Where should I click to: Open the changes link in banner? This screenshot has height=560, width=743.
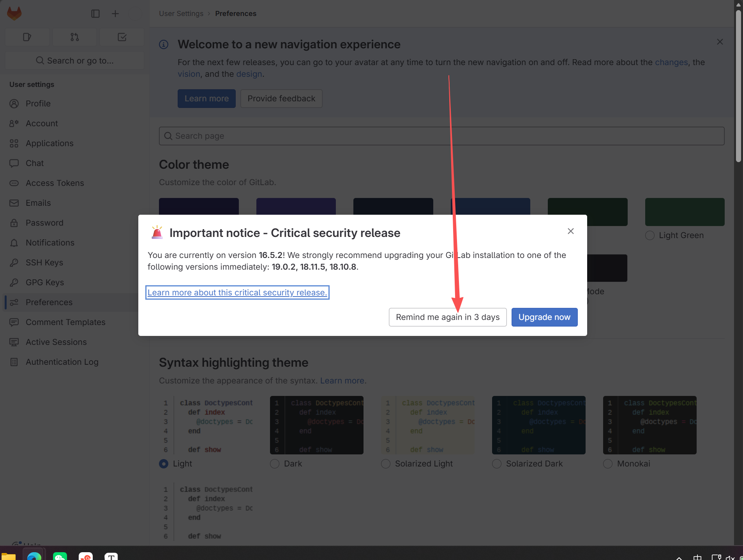point(671,62)
